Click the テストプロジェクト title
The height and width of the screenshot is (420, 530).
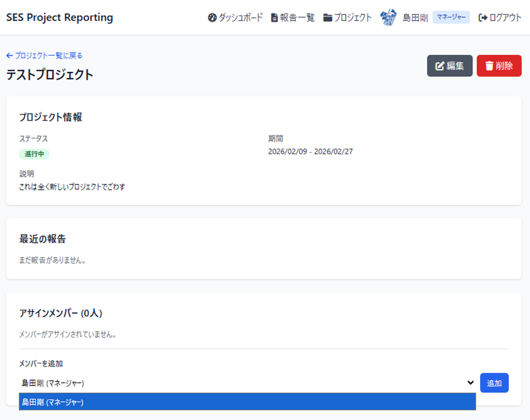click(50, 75)
